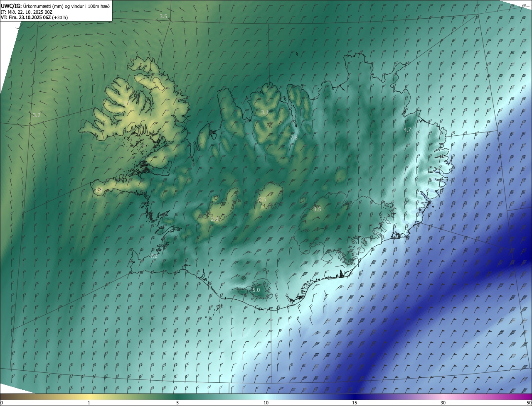
Task: Click the '50' tick label under the colour bar
Action: coord(529,403)
